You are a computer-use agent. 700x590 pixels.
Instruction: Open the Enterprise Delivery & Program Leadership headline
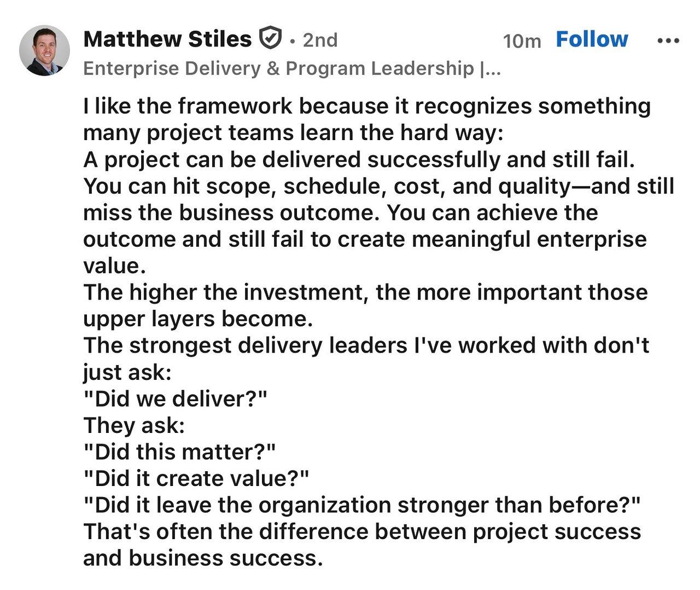click(x=291, y=68)
